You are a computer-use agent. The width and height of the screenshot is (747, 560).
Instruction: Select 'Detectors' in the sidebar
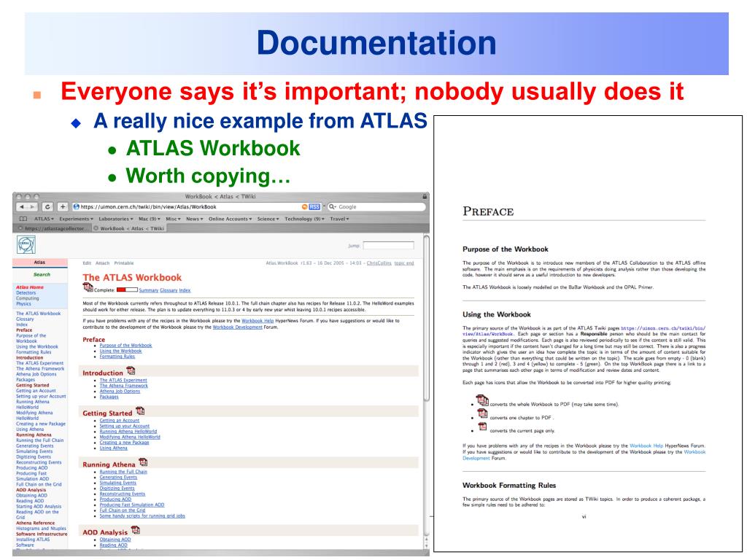[x=26, y=293]
